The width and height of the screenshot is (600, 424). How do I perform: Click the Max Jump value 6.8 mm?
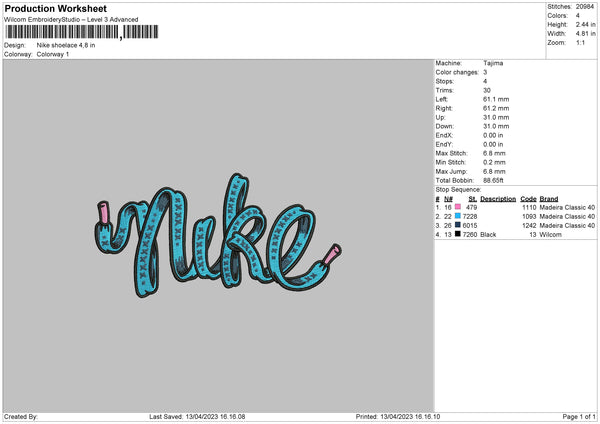coord(494,171)
